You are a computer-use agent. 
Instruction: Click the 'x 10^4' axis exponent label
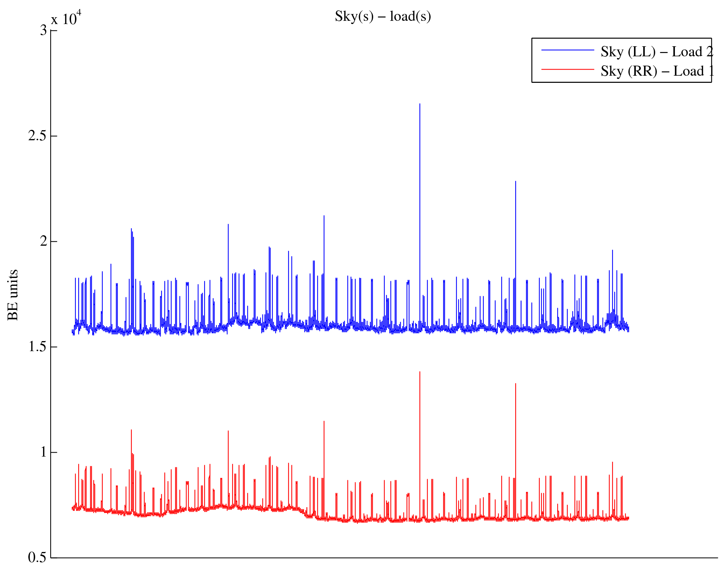(x=66, y=18)
